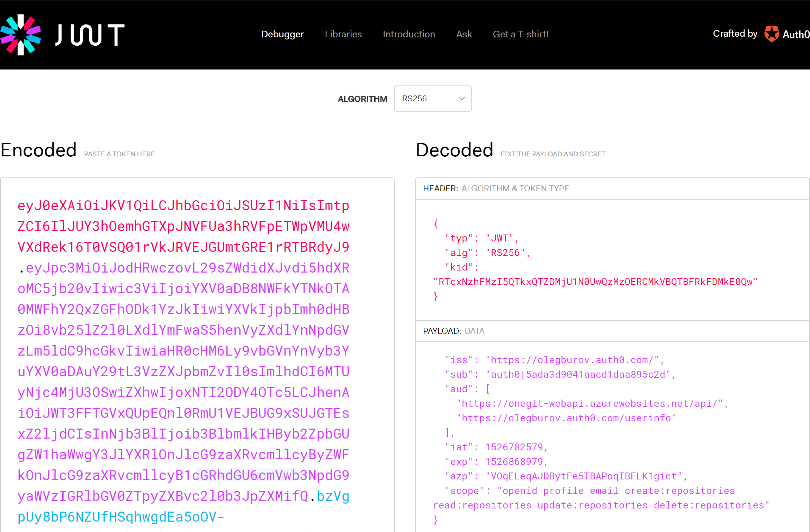
Task: Click the HEADER: Algorithm & Token Type label
Action: (x=496, y=189)
